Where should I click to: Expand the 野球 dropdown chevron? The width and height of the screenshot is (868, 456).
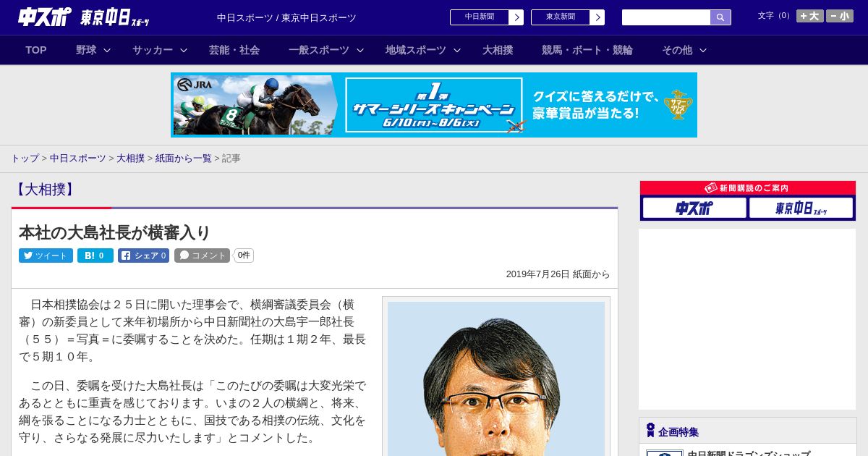(107, 50)
